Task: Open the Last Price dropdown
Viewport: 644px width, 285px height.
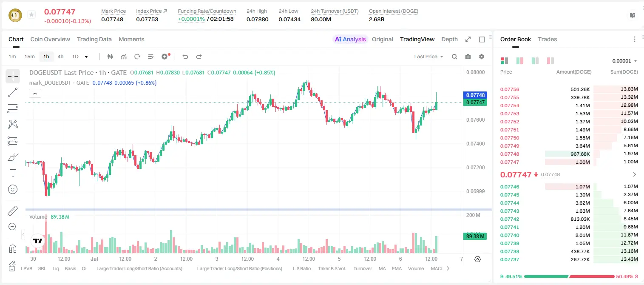Action: [x=428, y=57]
